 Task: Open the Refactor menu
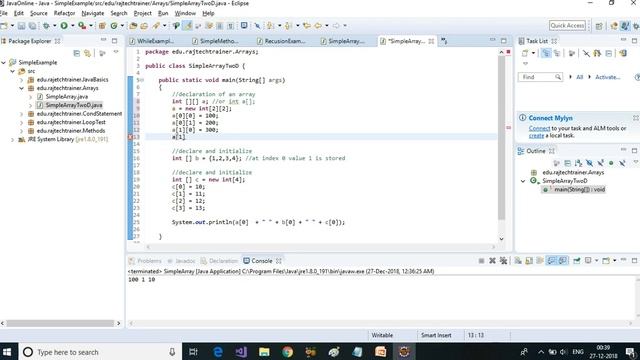[64, 13]
